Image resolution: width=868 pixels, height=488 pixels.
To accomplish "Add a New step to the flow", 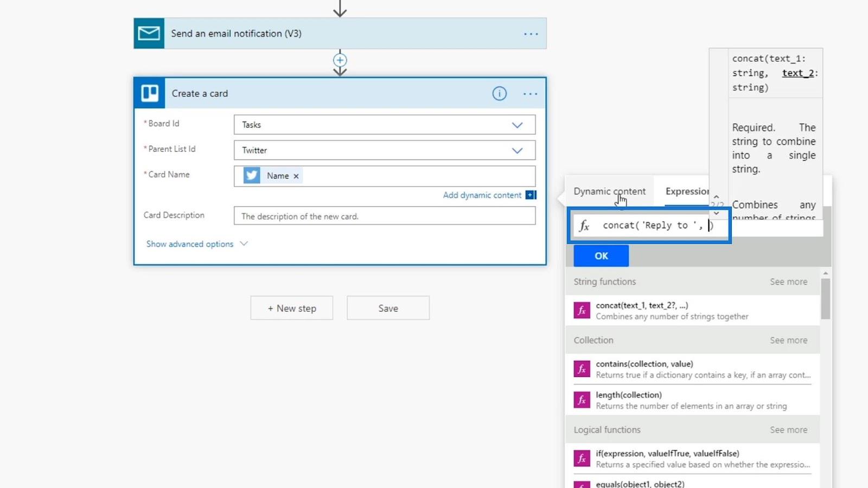I will coord(291,308).
